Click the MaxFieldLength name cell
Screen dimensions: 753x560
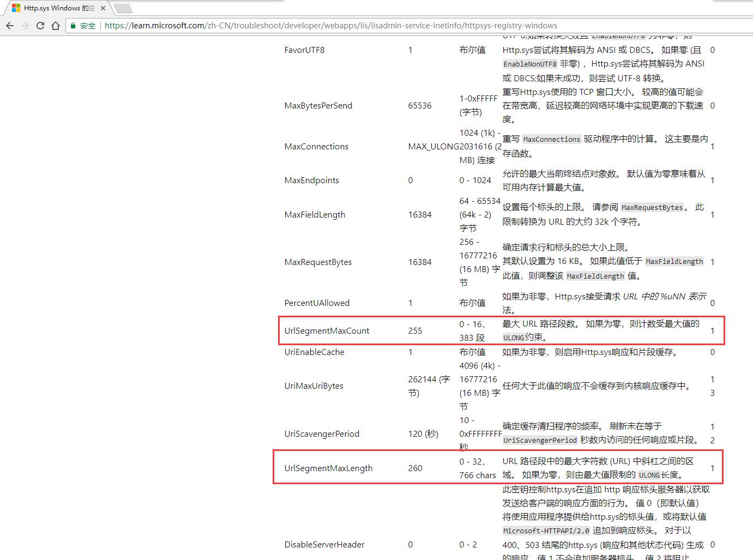click(x=315, y=214)
